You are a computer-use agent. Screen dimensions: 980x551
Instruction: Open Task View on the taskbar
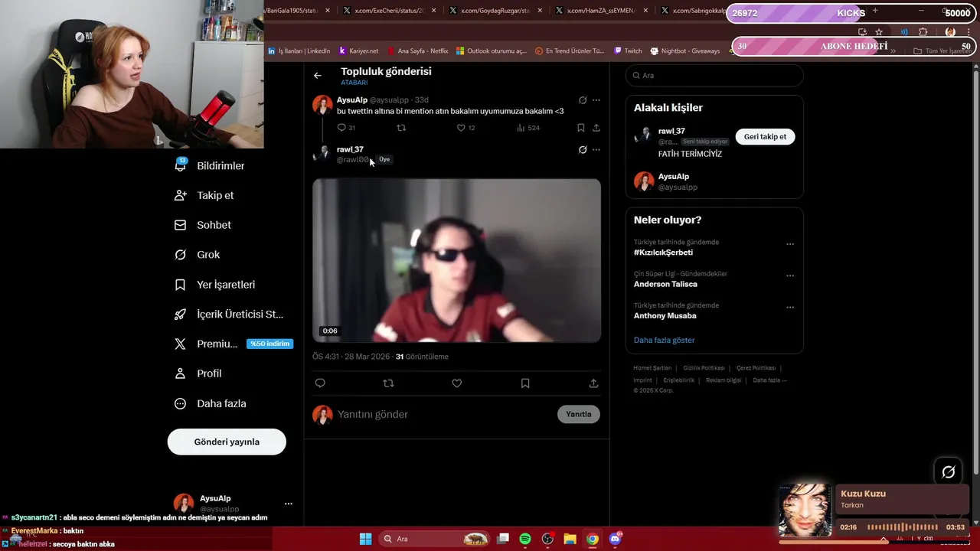(x=503, y=539)
